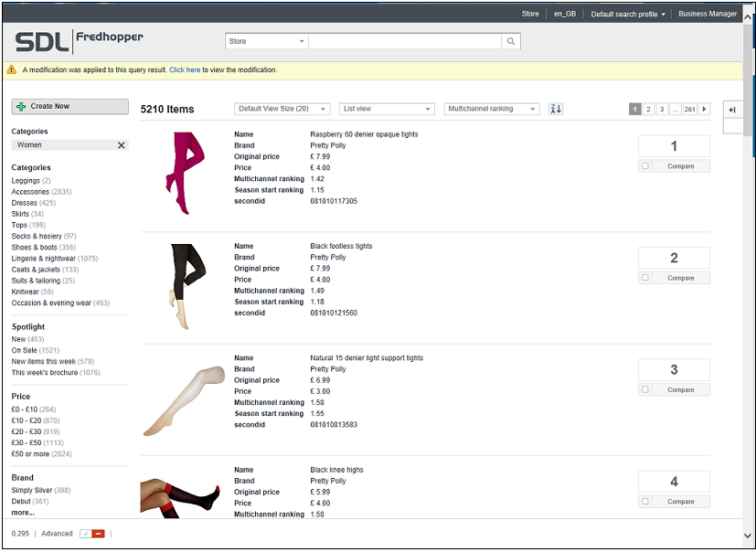Viewport: 756px width, 552px height.
Task: Open the Multichannel ranking sort dropdown
Action: [x=491, y=109]
